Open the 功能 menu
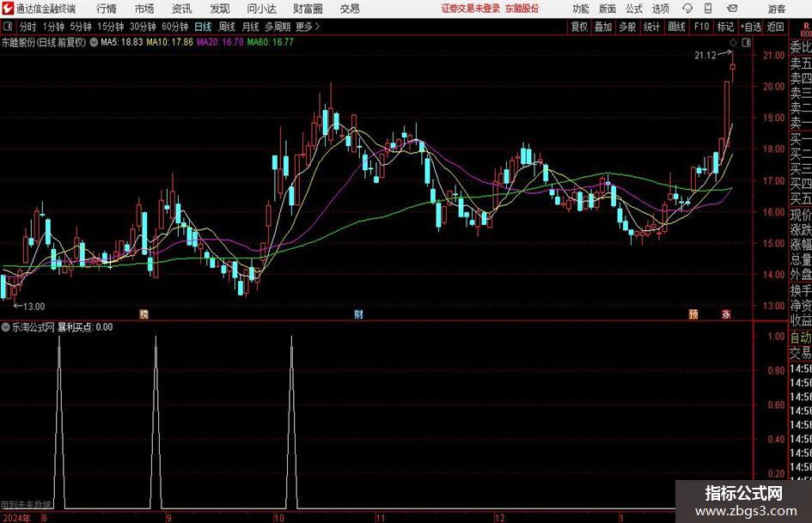Viewport: 812px width, 523px height. 581,9
